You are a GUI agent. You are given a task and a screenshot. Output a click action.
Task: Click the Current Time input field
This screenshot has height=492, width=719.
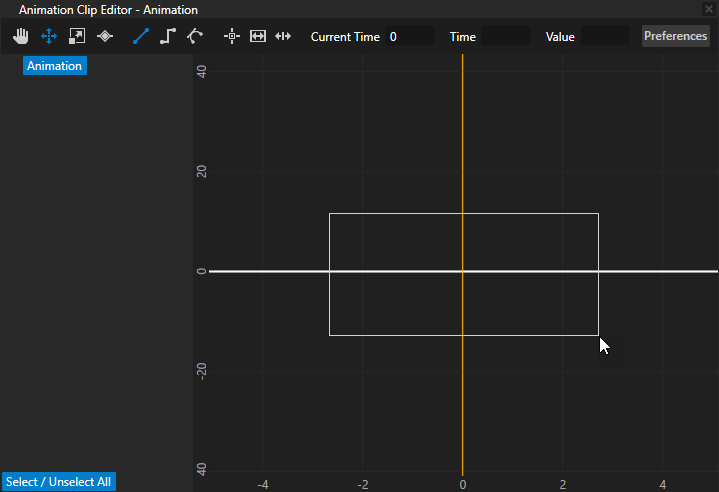click(409, 36)
